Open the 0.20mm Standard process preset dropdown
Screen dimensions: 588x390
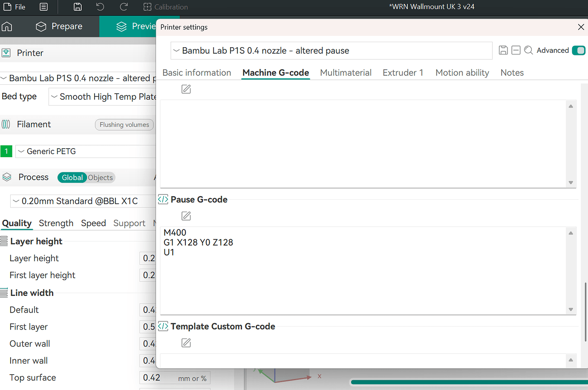click(83, 201)
